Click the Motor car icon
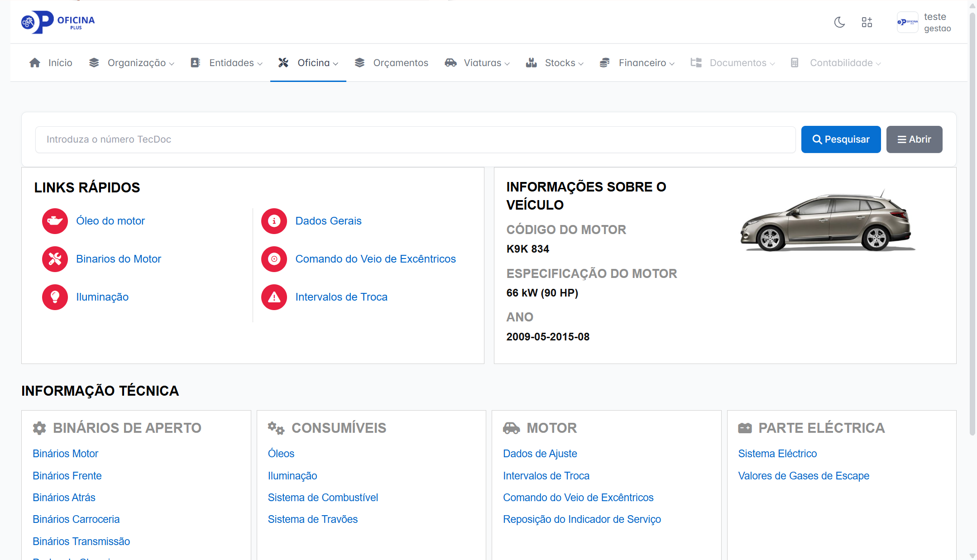This screenshot has height=560, width=977. point(512,428)
